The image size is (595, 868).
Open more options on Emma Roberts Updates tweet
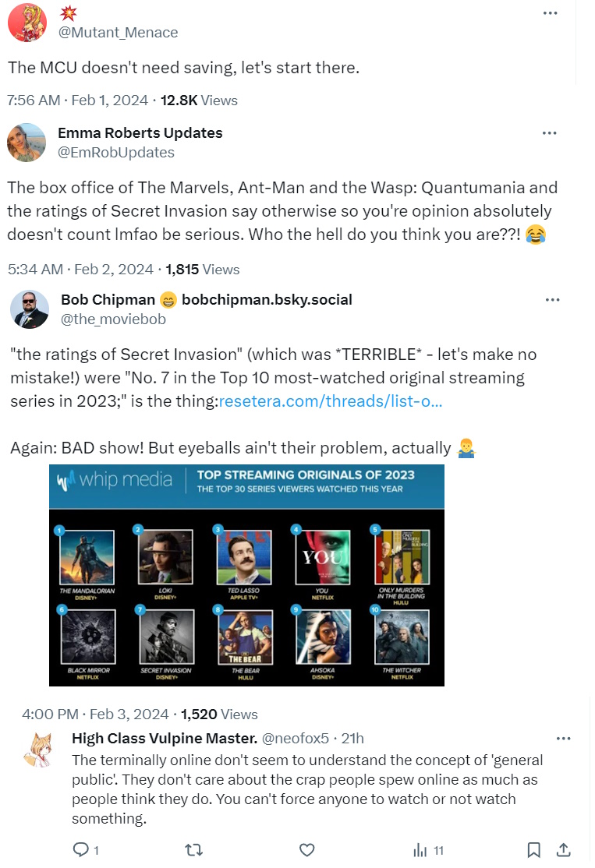tap(549, 133)
